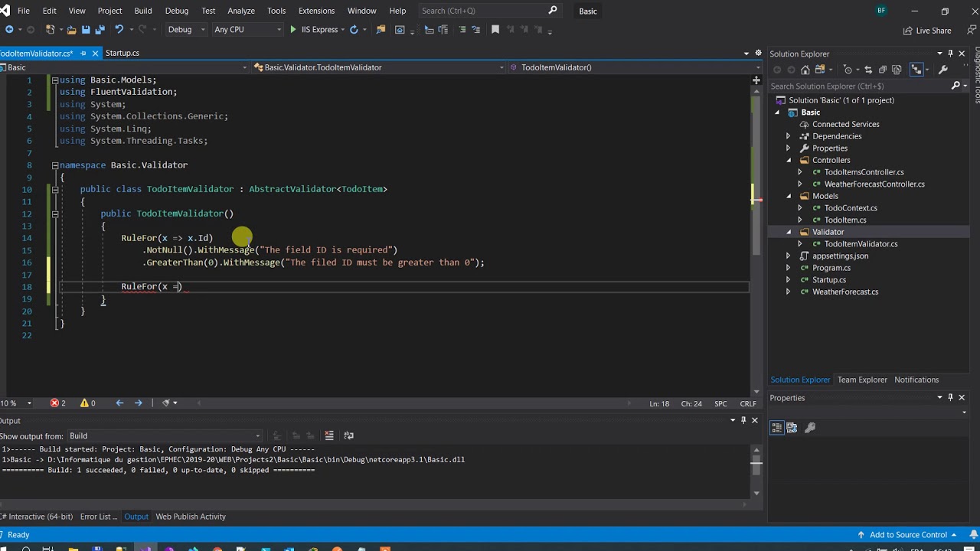Toggle pin on the Output panel
This screenshot has width=980, height=551.
click(743, 420)
